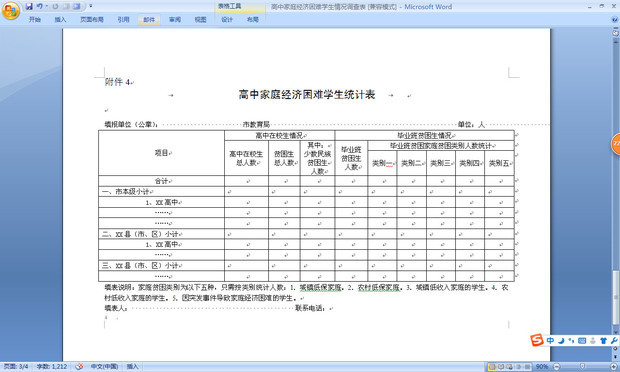This screenshot has height=372, width=620.
Task: Undo the last action
Action: pos(39,6)
